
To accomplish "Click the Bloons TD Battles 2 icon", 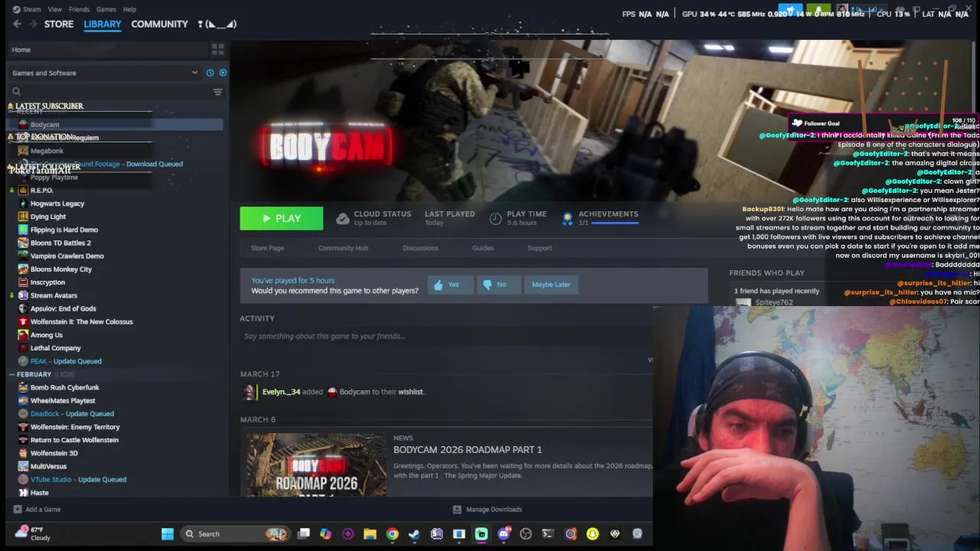I will click(x=23, y=243).
